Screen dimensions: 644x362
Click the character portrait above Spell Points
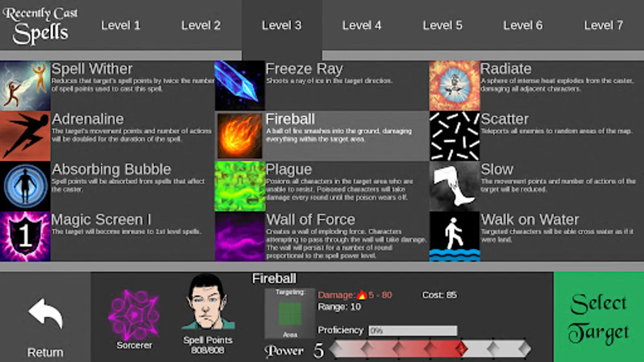point(208,302)
